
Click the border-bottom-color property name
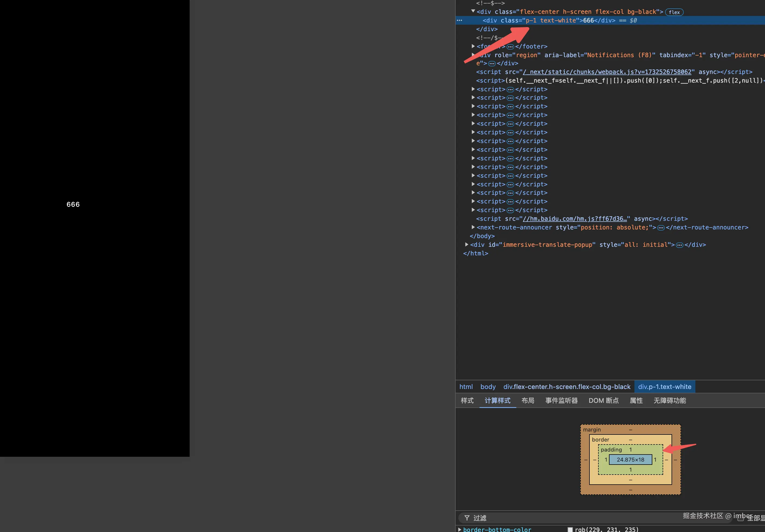tap(497, 529)
